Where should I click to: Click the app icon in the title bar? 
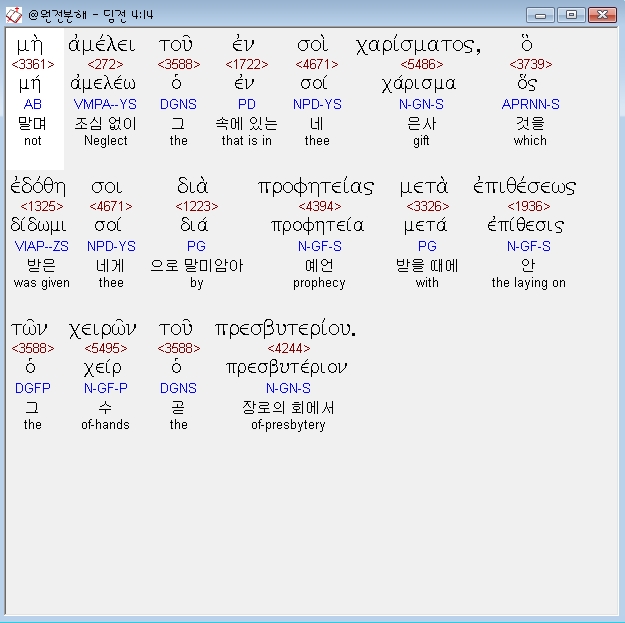click(14, 15)
